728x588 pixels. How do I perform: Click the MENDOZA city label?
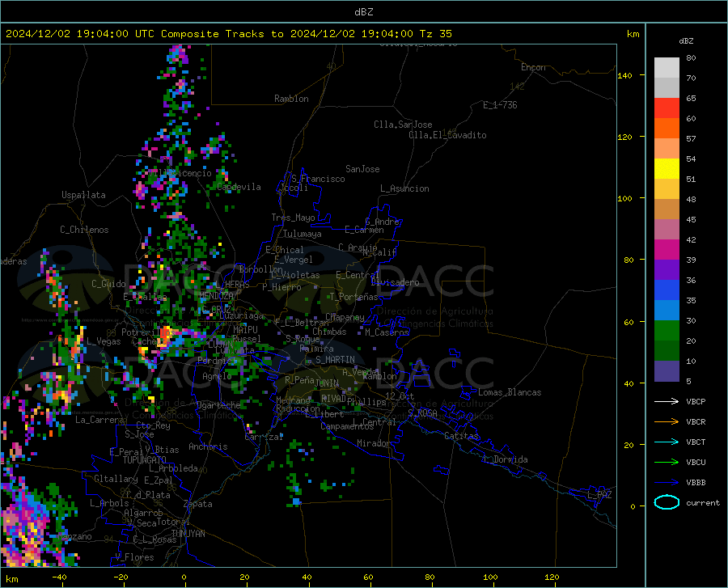[216, 295]
